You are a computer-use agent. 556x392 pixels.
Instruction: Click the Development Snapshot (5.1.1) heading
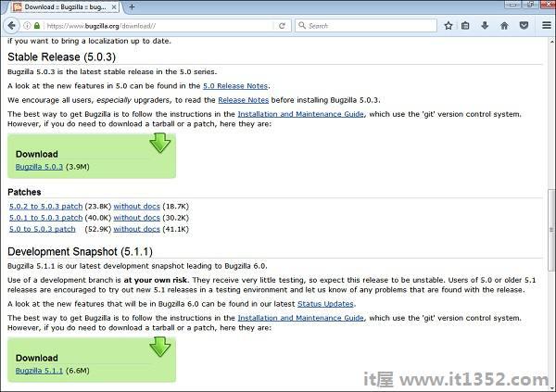coord(80,252)
